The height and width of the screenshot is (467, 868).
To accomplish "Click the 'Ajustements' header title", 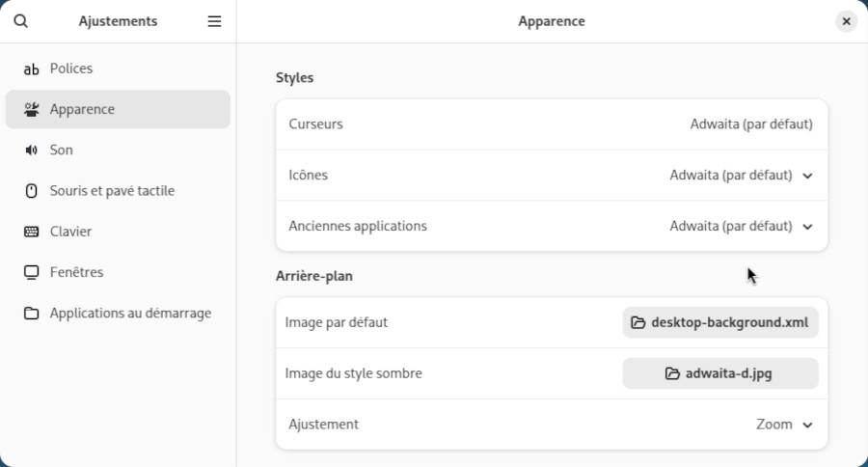I will (x=118, y=21).
